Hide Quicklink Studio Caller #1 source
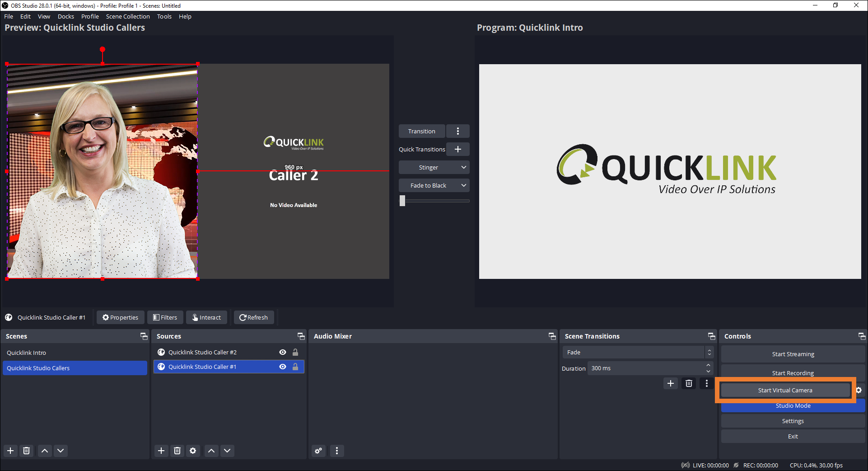The width and height of the screenshot is (868, 471). click(x=283, y=367)
